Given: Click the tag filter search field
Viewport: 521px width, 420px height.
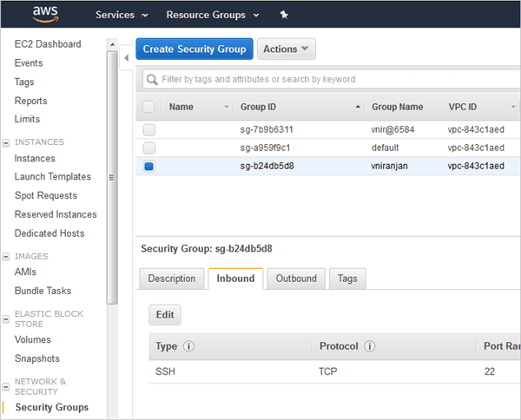Looking at the screenshot, I should [x=330, y=79].
